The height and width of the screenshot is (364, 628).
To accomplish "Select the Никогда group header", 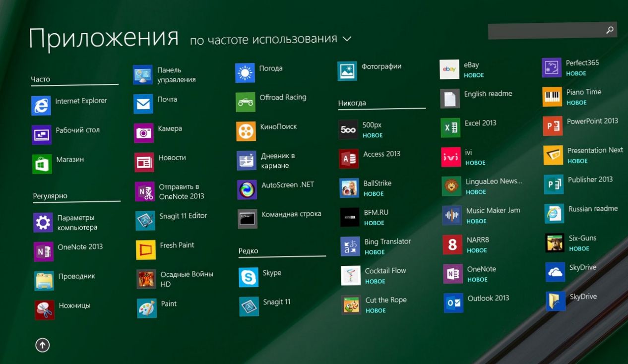I will point(352,103).
